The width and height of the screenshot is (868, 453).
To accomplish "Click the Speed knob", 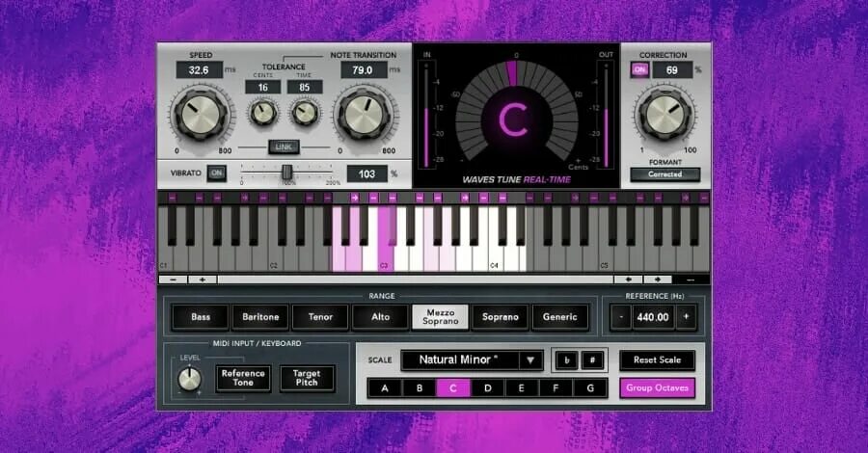I will tap(201, 115).
